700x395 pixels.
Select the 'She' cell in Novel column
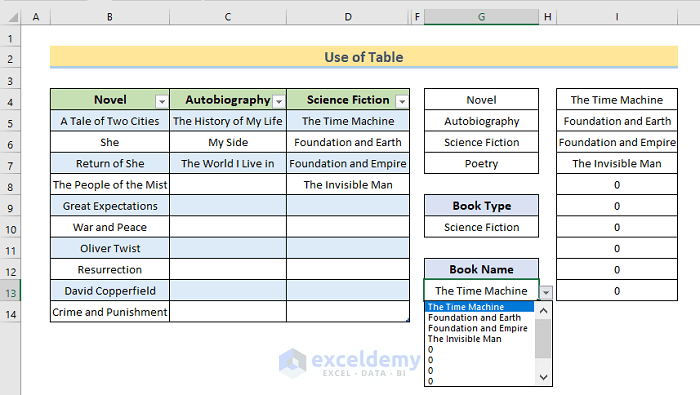[110, 142]
